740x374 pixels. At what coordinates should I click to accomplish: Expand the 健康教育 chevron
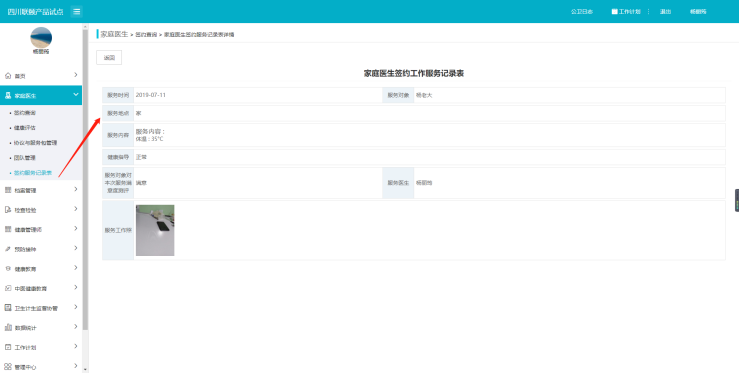coord(76,268)
